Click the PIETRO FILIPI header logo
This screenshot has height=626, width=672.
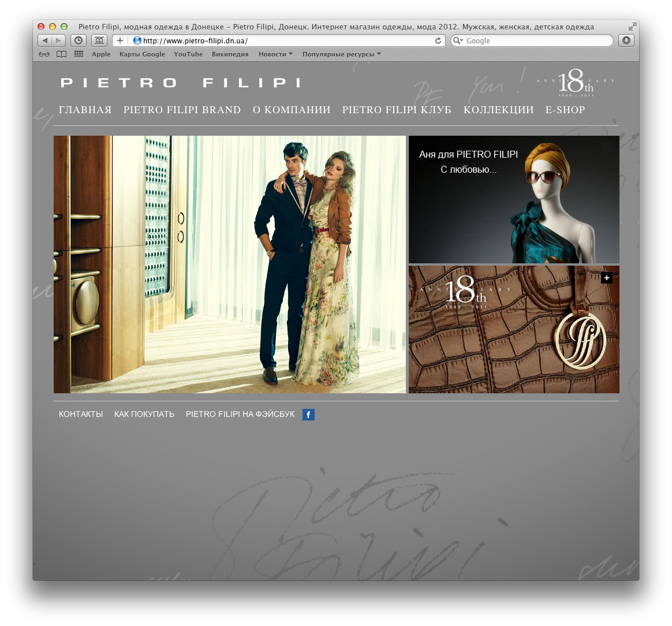click(x=181, y=83)
